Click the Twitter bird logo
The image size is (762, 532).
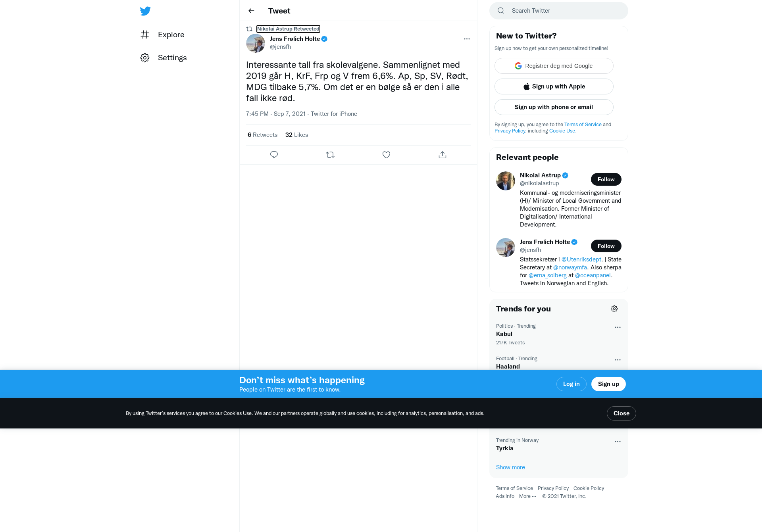145,11
